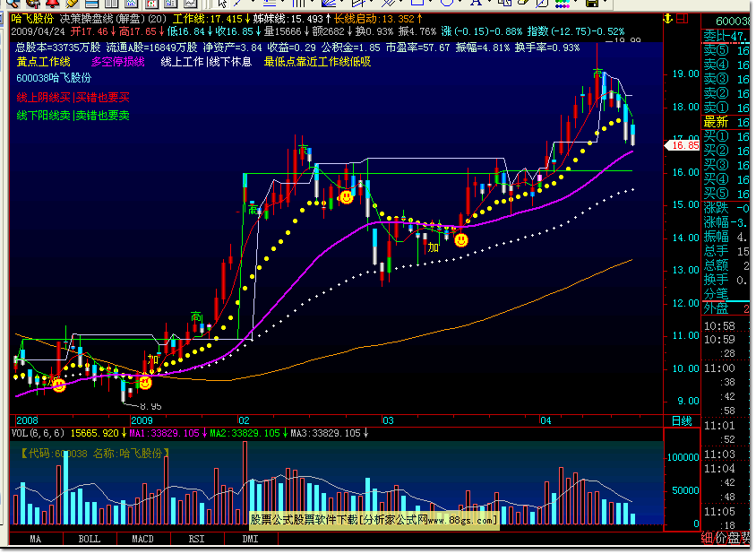Click the 日线 period button
The image size is (756, 554).
point(682,420)
